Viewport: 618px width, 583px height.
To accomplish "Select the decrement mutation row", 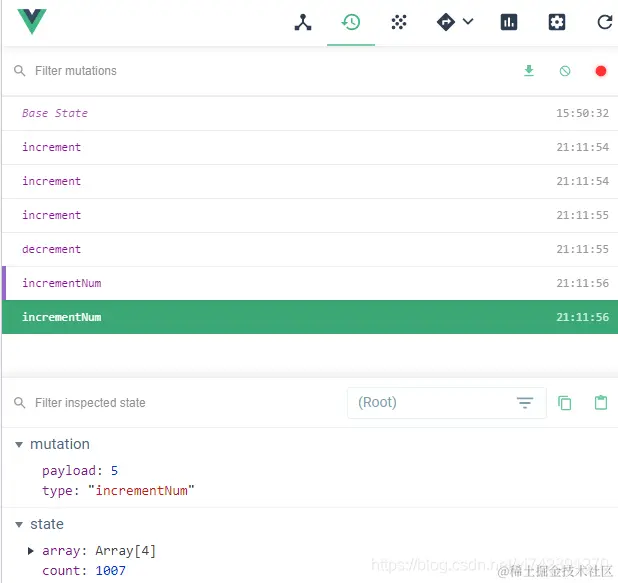I will 310,249.
